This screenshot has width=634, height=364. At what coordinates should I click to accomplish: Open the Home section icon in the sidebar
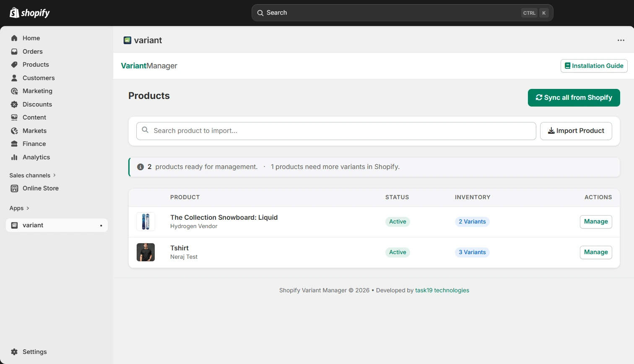14,38
